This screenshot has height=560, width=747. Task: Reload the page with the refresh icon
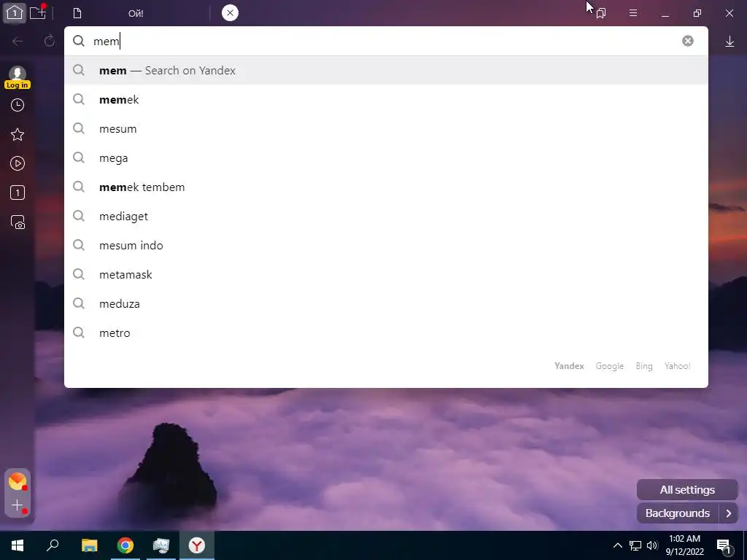pyautogui.click(x=50, y=41)
